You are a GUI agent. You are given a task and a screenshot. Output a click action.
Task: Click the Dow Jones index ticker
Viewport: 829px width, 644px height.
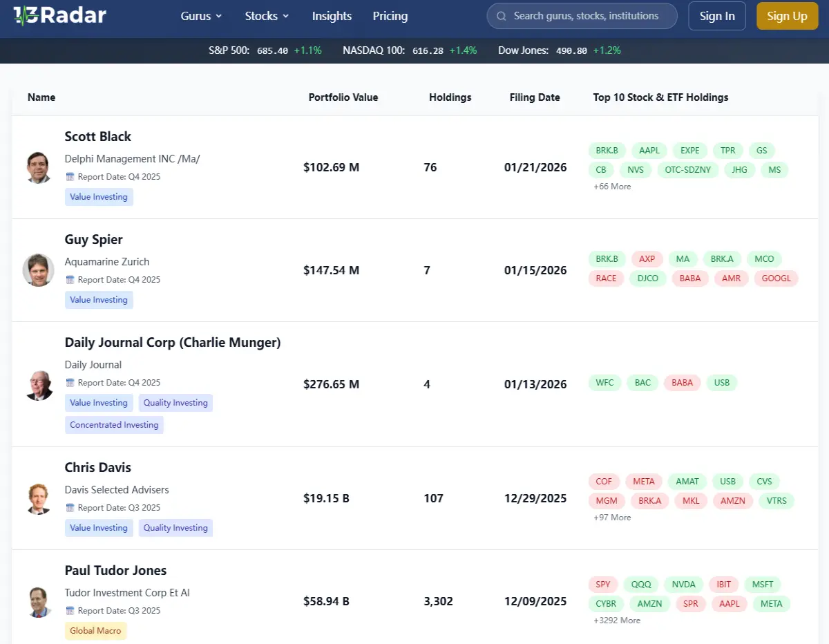point(560,50)
